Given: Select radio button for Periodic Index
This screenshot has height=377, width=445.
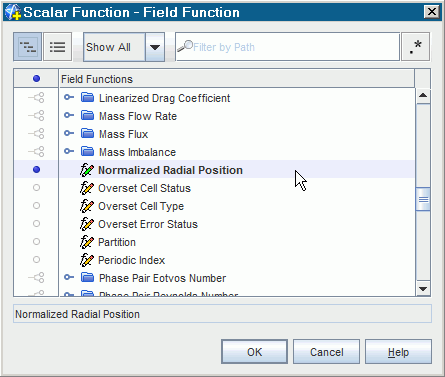Looking at the screenshot, I should point(36,260).
